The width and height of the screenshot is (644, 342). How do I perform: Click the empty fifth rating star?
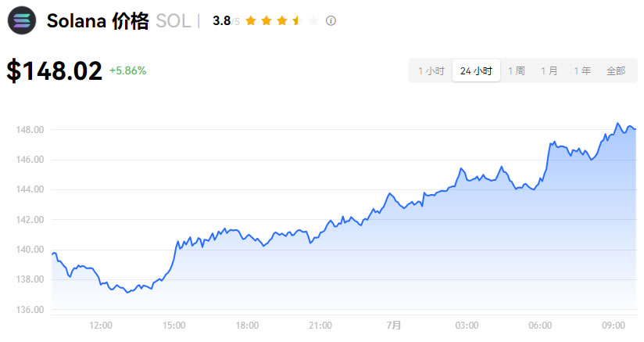[313, 21]
